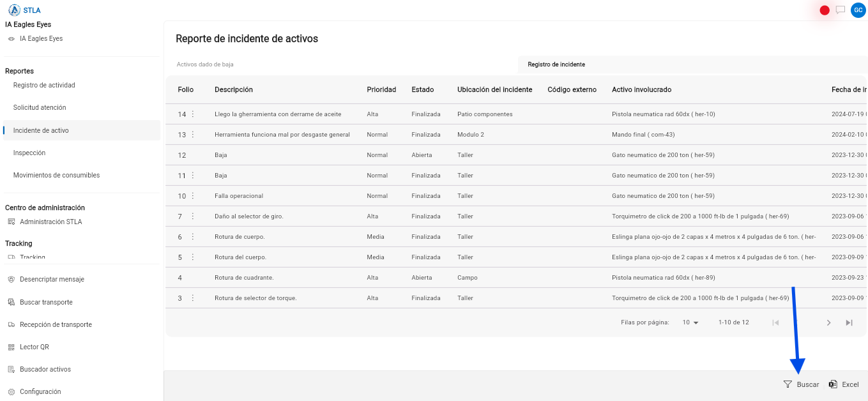Click the Buscar button
Image resolution: width=868 pixels, height=401 pixels.
(802, 384)
